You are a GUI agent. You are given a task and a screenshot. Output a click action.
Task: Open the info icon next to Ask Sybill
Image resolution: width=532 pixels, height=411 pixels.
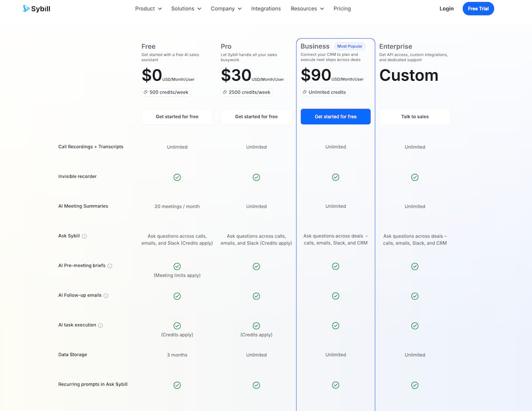(84, 237)
